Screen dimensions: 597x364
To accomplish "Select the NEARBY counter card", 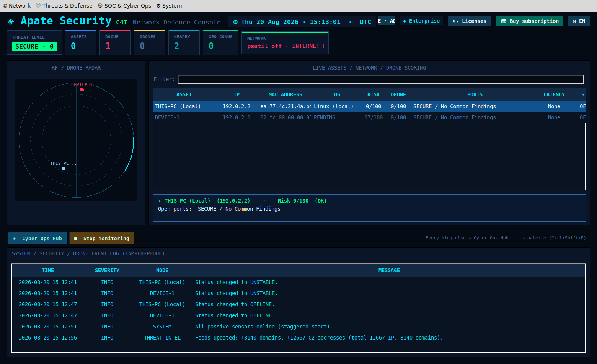I will click(184, 43).
